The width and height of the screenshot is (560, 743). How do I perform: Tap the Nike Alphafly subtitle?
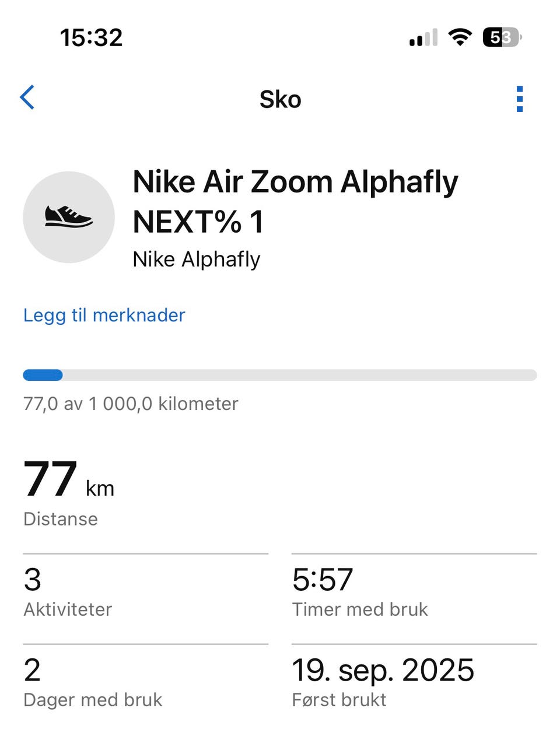[197, 260]
